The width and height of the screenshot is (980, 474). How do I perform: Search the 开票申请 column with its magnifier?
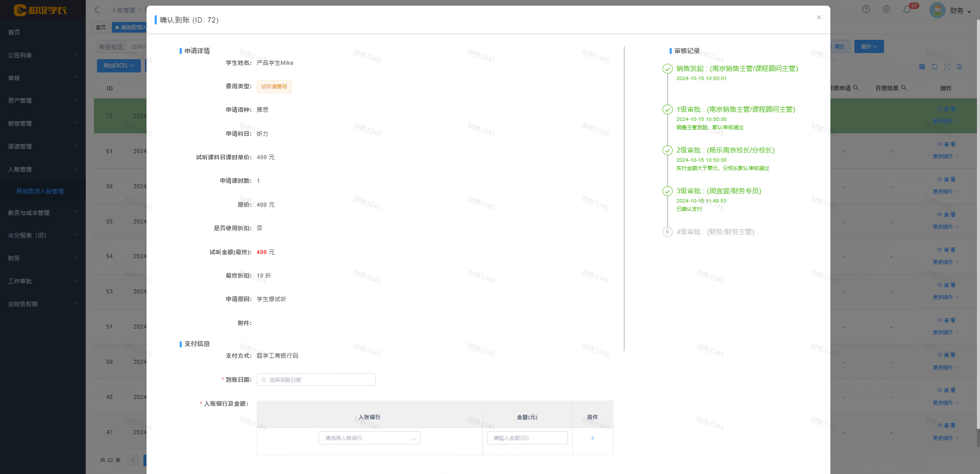pos(856,88)
